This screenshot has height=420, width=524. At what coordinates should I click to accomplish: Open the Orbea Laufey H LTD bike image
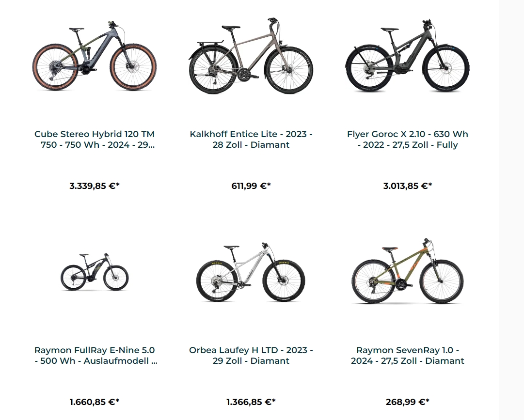(x=251, y=272)
